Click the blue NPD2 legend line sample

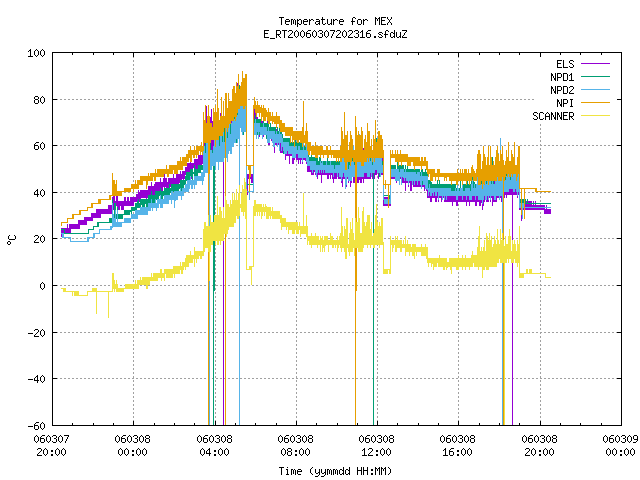595,89
